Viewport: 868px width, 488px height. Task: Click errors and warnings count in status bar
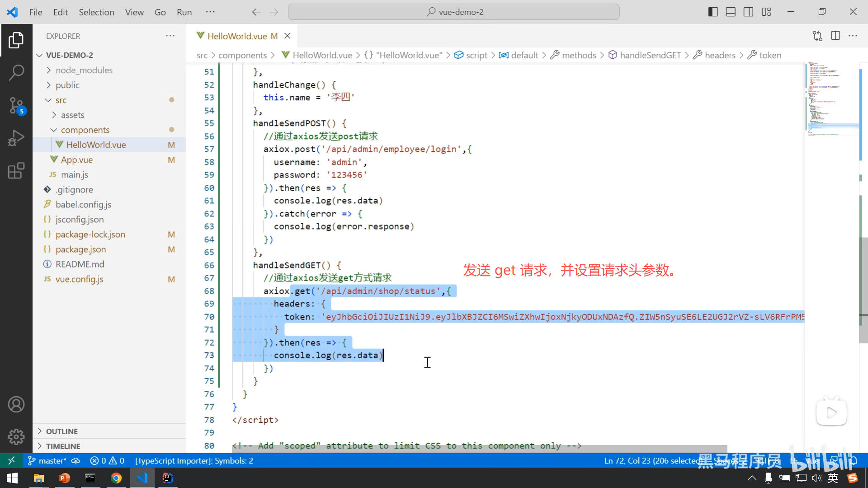pos(107,461)
